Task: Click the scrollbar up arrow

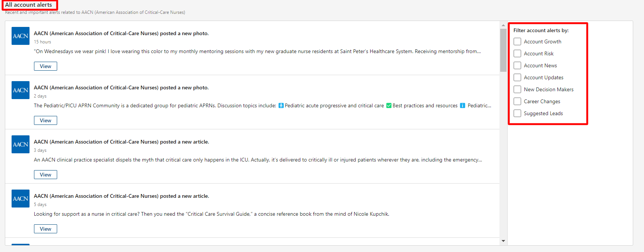Action: pos(503,25)
